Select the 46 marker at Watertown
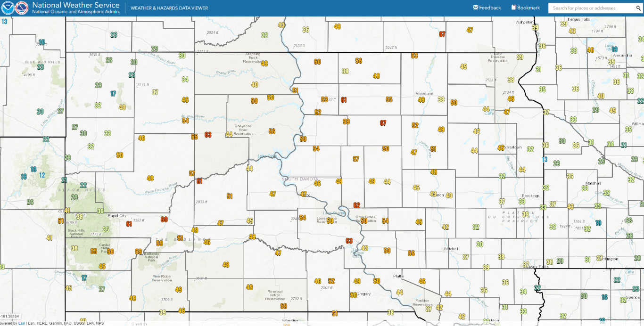Image resolution: width=644 pixels, height=326 pixels. point(501,147)
